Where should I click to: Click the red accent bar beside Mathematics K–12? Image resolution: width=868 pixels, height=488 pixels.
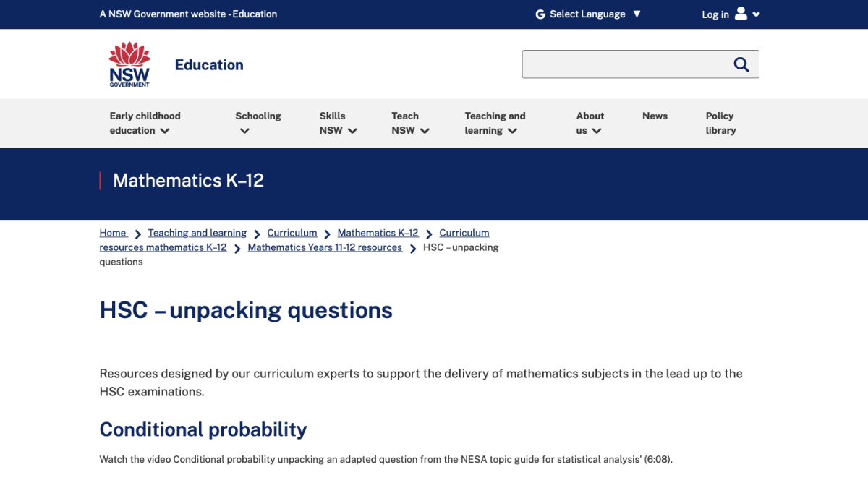101,180
